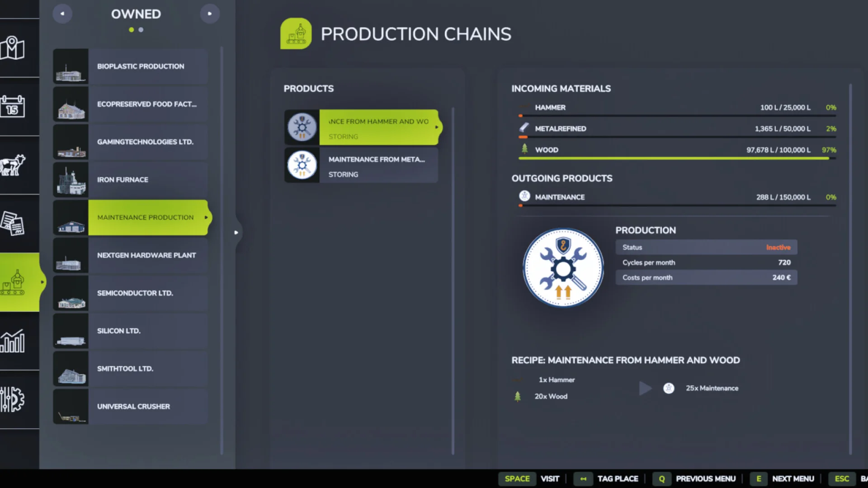The width and height of the screenshot is (868, 488).
Task: Click the Bioplastic Production facility thumbnail
Action: 71,66
